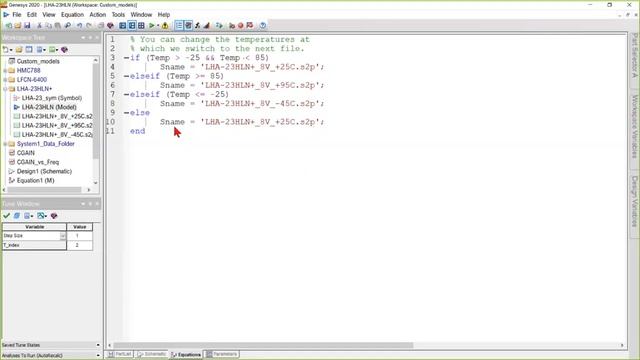The image size is (640, 360).
Task: Click the blue Help question mark icon
Action: point(262,25)
